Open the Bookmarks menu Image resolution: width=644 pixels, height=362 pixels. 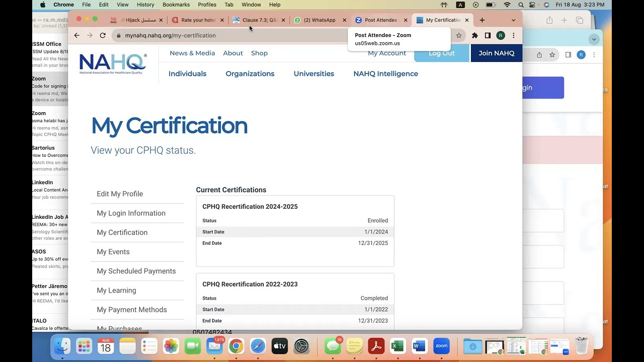click(x=176, y=5)
